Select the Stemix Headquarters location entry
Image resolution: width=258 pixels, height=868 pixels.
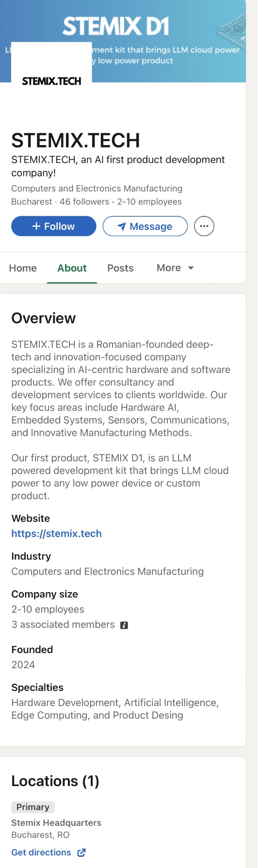point(56,823)
